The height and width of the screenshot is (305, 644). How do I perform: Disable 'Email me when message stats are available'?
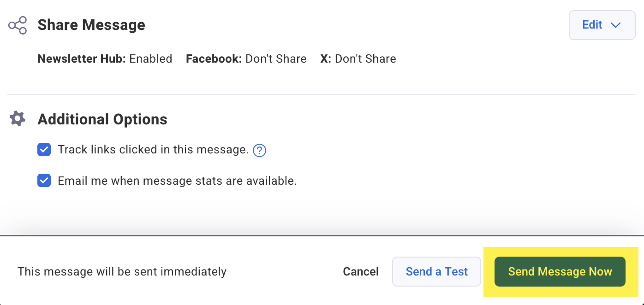coord(44,180)
